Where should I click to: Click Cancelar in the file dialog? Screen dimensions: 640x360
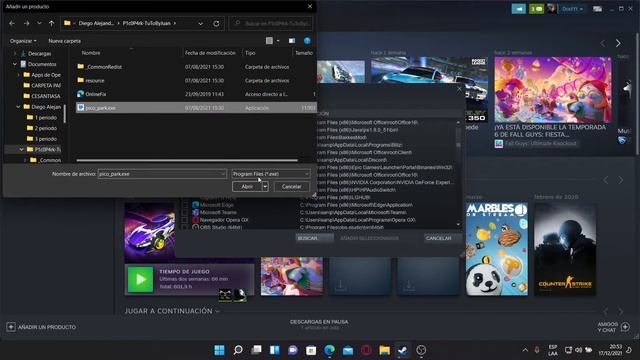(291, 187)
